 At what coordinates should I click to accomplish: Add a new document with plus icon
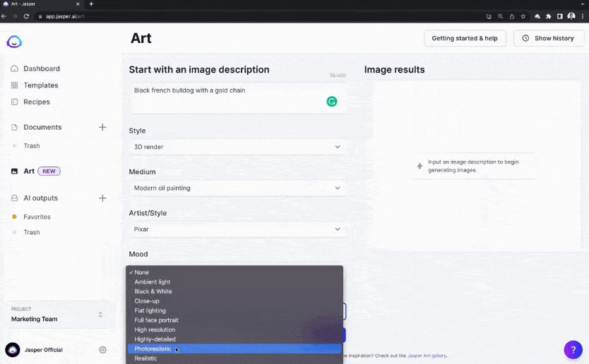click(x=102, y=127)
